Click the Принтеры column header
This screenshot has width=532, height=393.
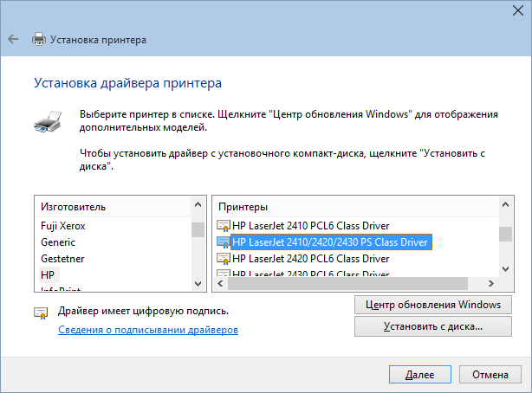coord(355,207)
